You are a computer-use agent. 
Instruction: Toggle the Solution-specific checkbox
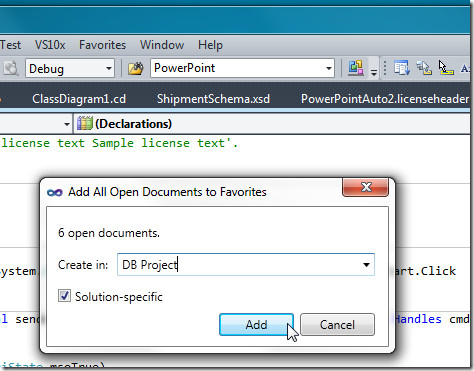[64, 296]
